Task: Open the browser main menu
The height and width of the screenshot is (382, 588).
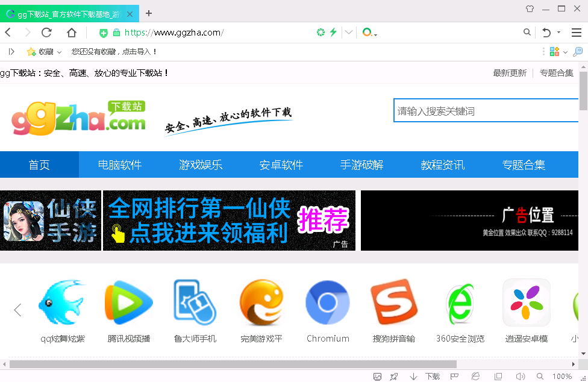Action: tap(577, 33)
